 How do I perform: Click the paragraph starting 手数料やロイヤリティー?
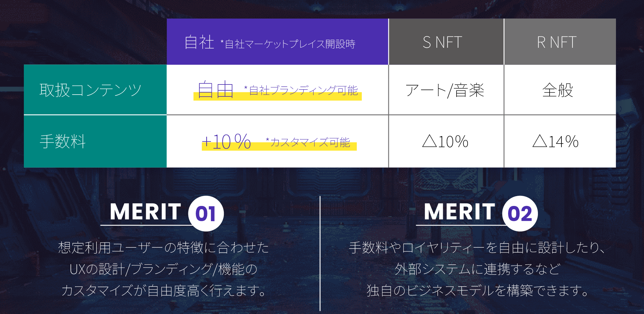point(477,269)
